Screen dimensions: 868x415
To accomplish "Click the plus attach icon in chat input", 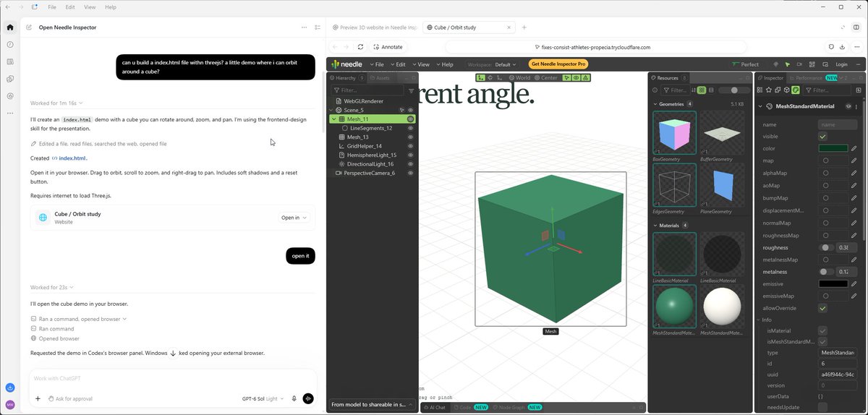I will pyautogui.click(x=38, y=398).
